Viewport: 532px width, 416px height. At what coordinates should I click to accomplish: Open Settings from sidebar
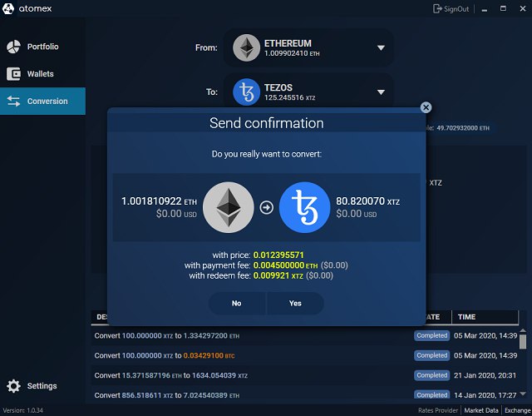click(x=42, y=386)
